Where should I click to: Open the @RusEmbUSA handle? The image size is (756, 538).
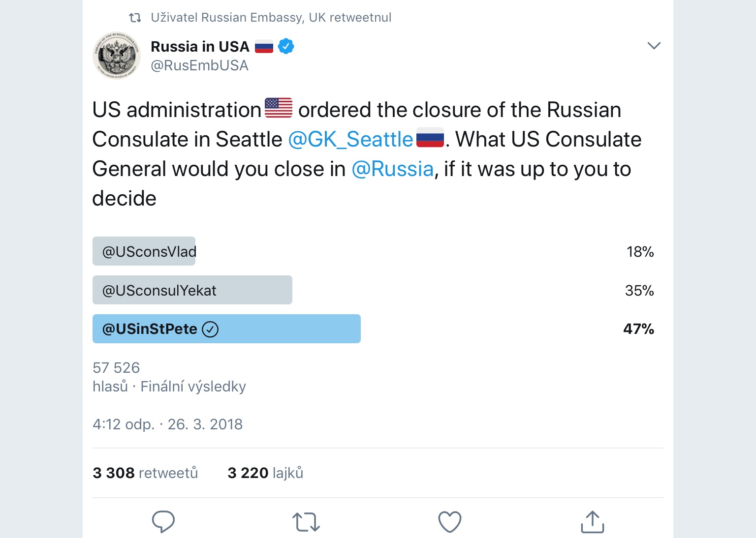pyautogui.click(x=199, y=65)
